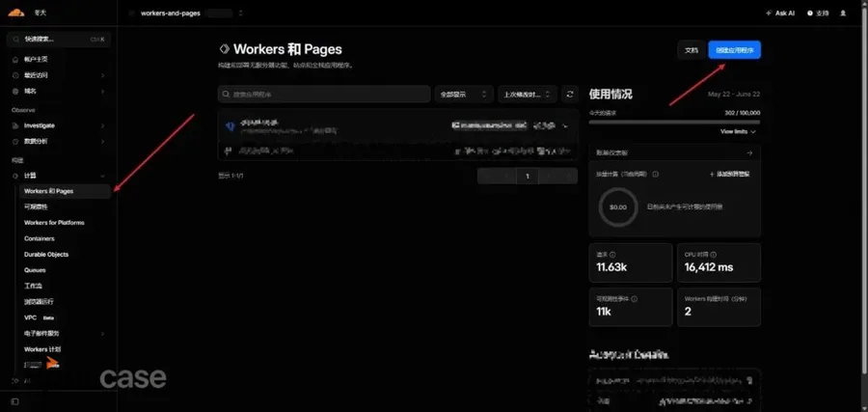Click the blue 创建应用程序 button
Viewport: 868px width, 412px height.
click(735, 50)
